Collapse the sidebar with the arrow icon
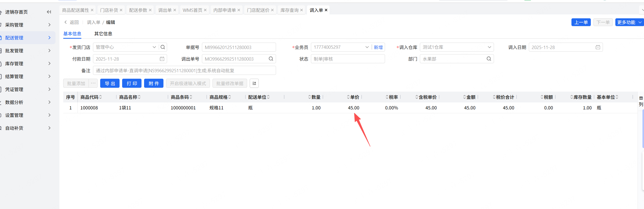 49,12
